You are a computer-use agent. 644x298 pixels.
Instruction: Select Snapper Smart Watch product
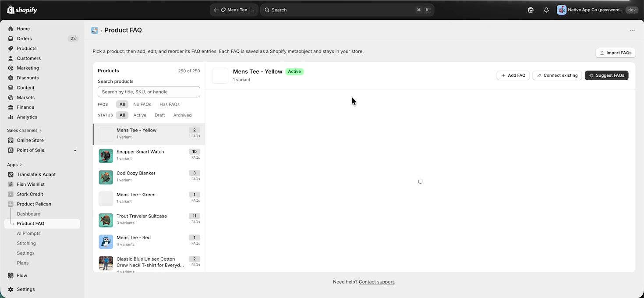point(149,156)
